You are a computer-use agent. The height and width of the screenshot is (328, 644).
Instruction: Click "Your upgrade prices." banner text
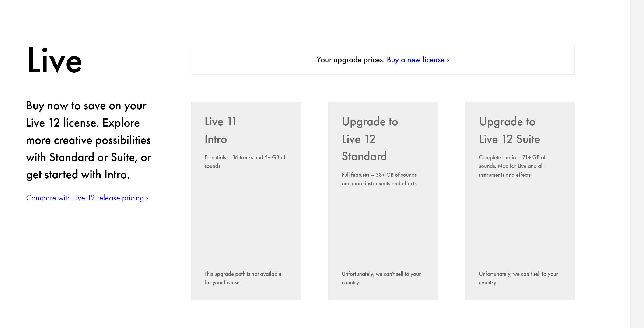pos(350,60)
